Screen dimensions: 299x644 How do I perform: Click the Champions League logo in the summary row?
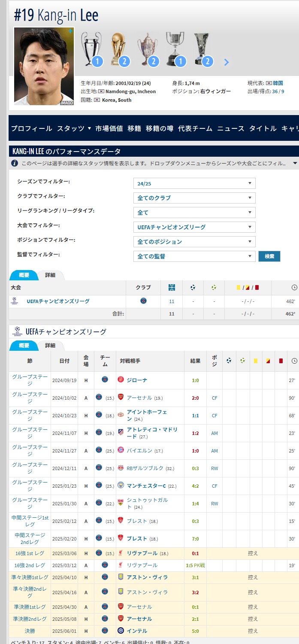coord(14,301)
